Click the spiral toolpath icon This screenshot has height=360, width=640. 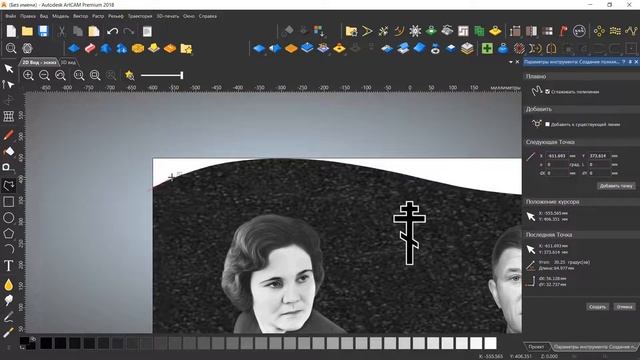(x=463, y=31)
